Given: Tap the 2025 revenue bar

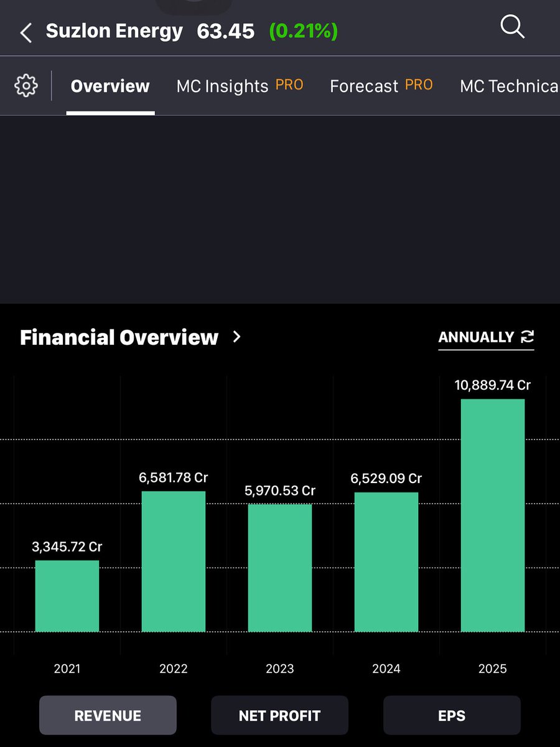Looking at the screenshot, I should [x=493, y=515].
